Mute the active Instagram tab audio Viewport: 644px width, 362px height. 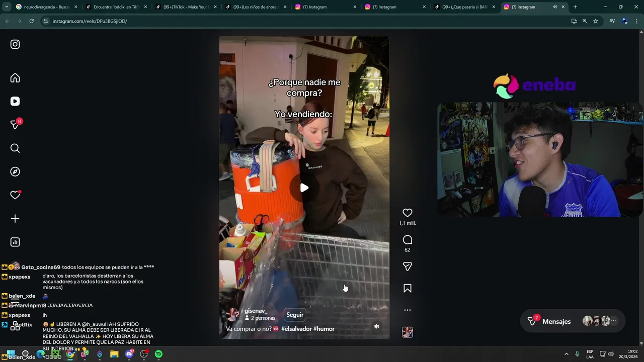(555, 7)
